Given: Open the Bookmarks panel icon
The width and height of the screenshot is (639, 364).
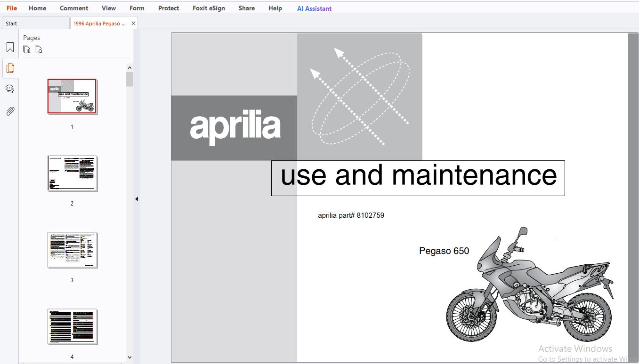Looking at the screenshot, I should pyautogui.click(x=10, y=47).
